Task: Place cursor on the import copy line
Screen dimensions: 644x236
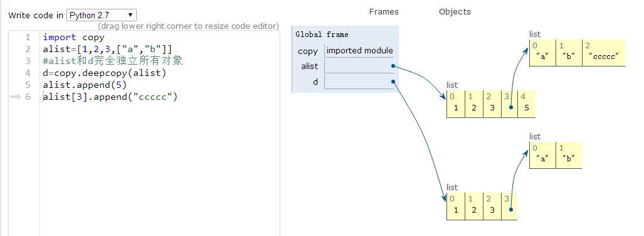Action: click(73, 38)
